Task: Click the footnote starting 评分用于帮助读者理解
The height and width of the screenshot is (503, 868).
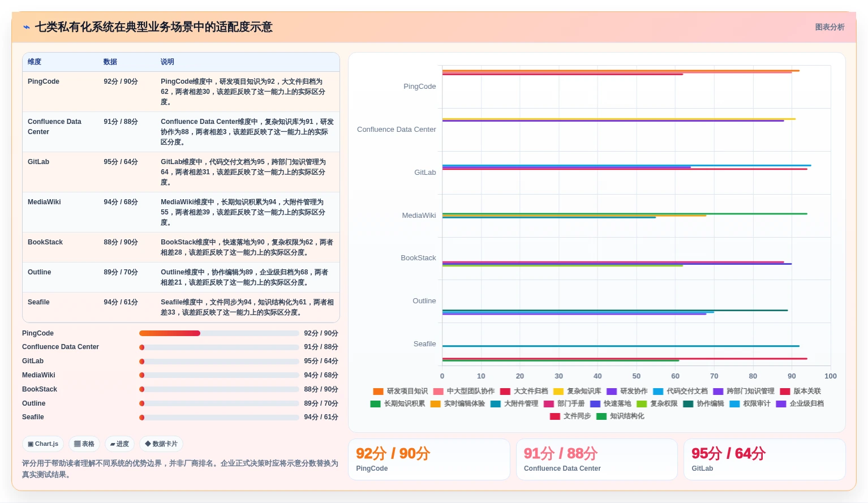Action: coord(180,469)
